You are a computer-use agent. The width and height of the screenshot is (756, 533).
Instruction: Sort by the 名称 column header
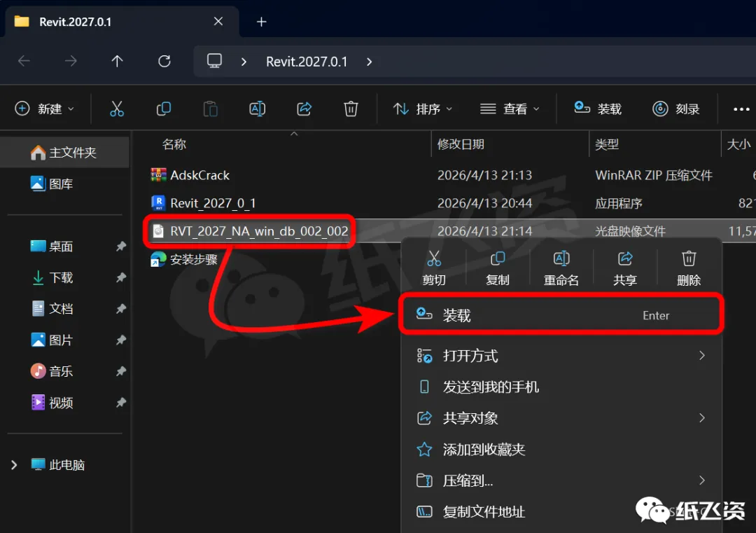click(174, 144)
